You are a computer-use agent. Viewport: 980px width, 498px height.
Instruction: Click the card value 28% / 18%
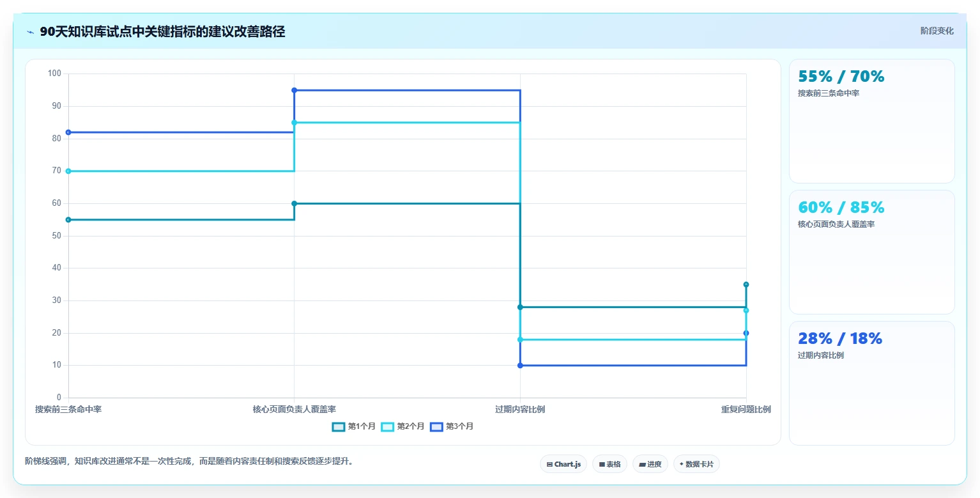point(840,339)
